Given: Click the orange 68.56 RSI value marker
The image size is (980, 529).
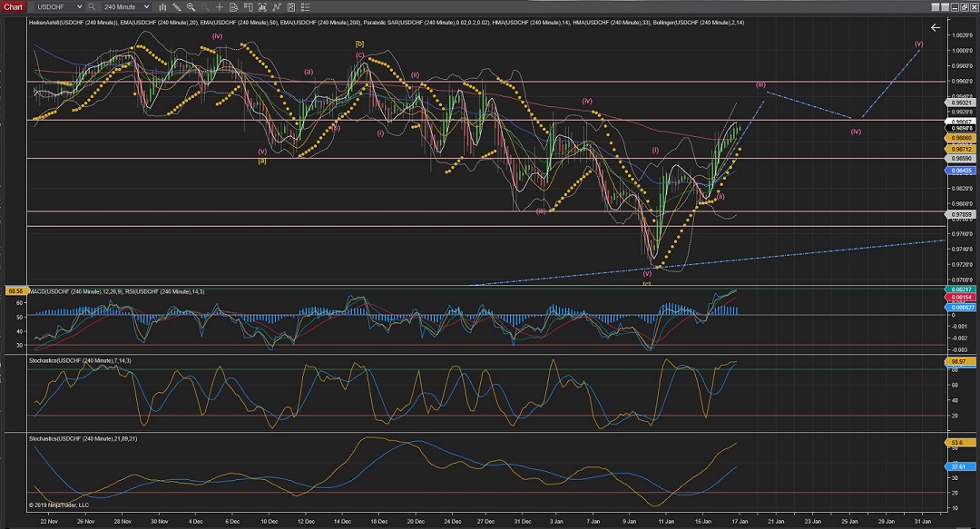Looking at the screenshot, I should point(15,291).
